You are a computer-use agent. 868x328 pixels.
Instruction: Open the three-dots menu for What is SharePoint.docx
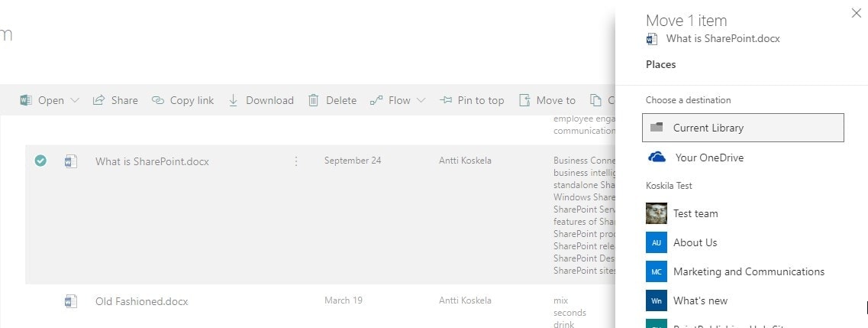[296, 161]
